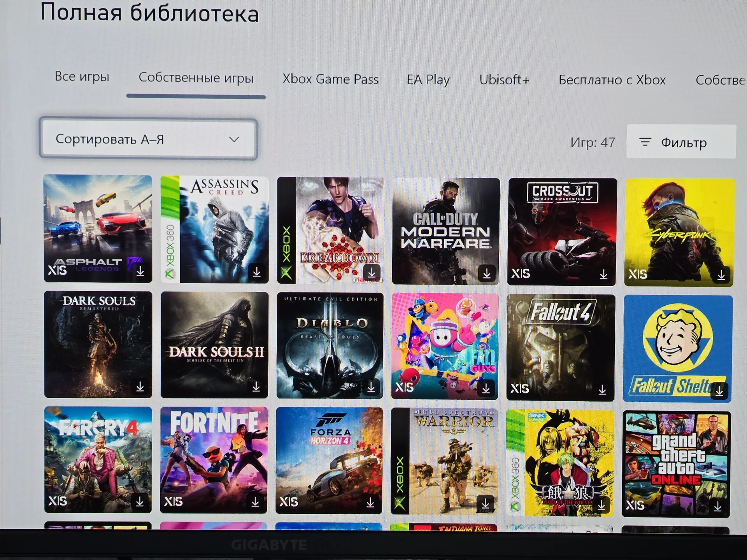Click download arrow on Fallout 4 tile
This screenshot has width=747, height=560.
pyautogui.click(x=602, y=389)
